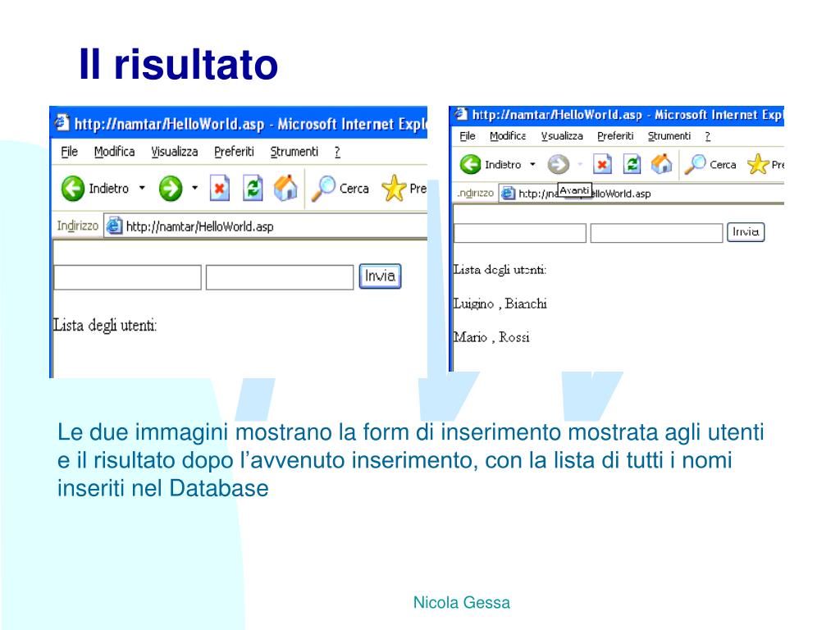Click the IE page icon in right address bar
Screen dimensions: 840x630
tap(508, 194)
